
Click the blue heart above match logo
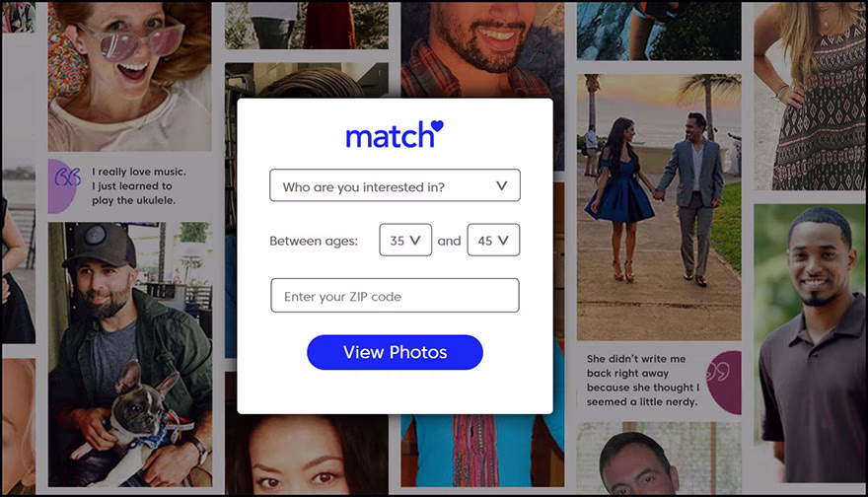pyautogui.click(x=437, y=126)
